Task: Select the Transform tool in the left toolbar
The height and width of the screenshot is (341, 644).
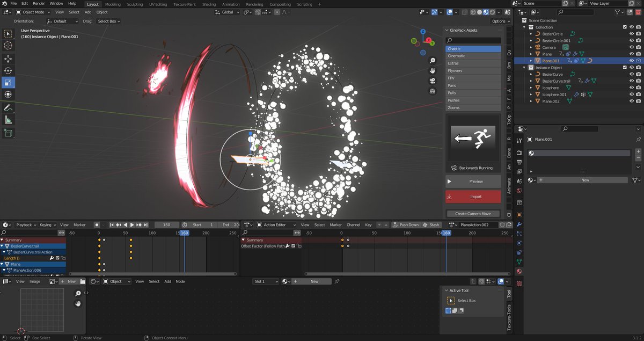Action: pyautogui.click(x=8, y=94)
